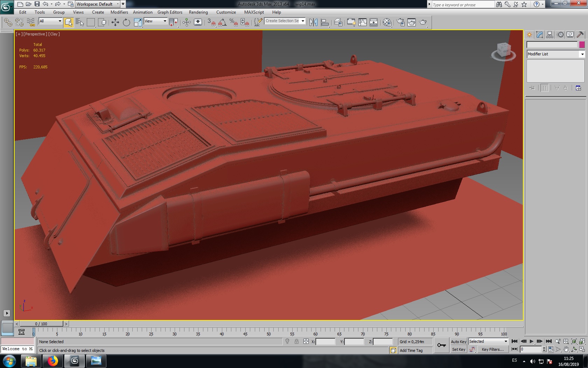Open the MAXScript menu
This screenshot has width=588, height=368.
click(254, 12)
